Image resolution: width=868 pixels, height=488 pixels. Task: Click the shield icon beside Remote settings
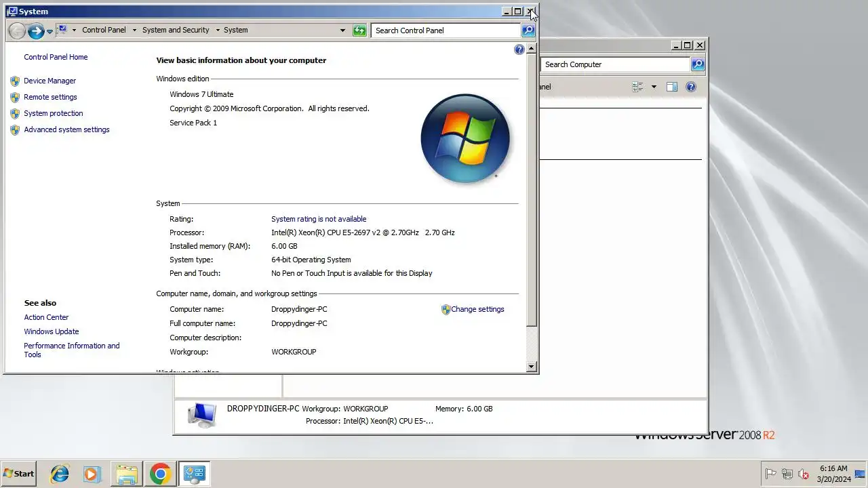(x=15, y=97)
